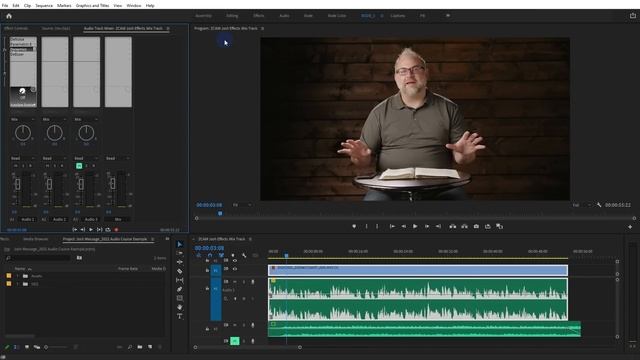640x360 pixels.
Task: Toggle upper video track eye visibility
Action: point(235,260)
